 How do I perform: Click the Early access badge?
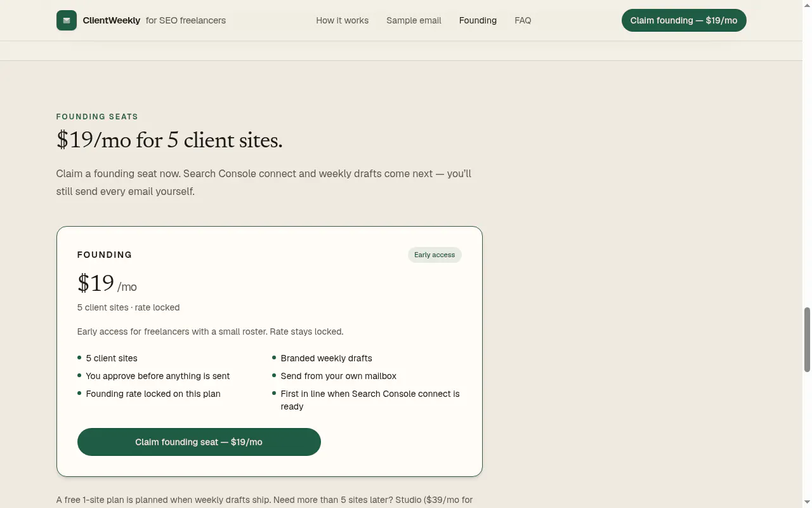pyautogui.click(x=435, y=255)
